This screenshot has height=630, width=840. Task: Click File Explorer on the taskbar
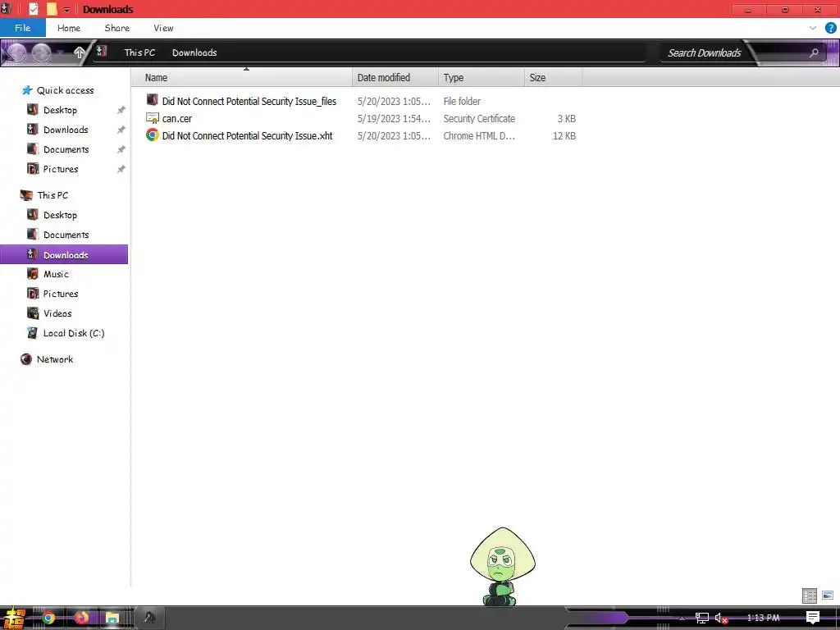(x=112, y=619)
